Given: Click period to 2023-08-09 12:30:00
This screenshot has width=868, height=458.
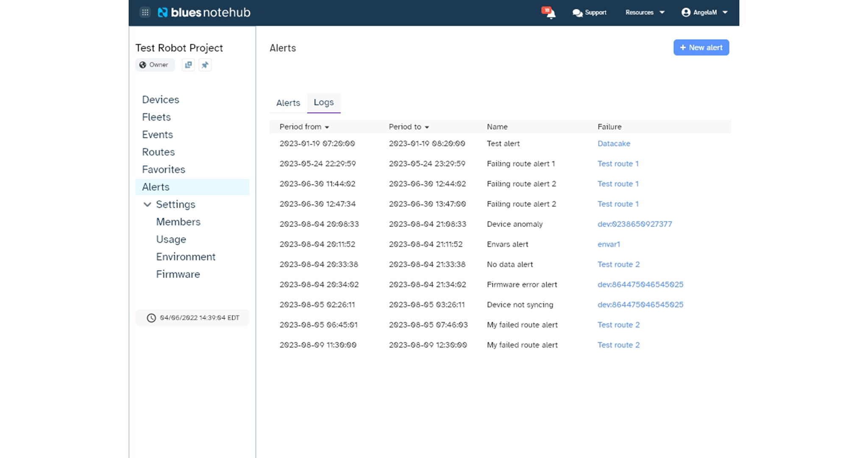Looking at the screenshot, I should (428, 345).
